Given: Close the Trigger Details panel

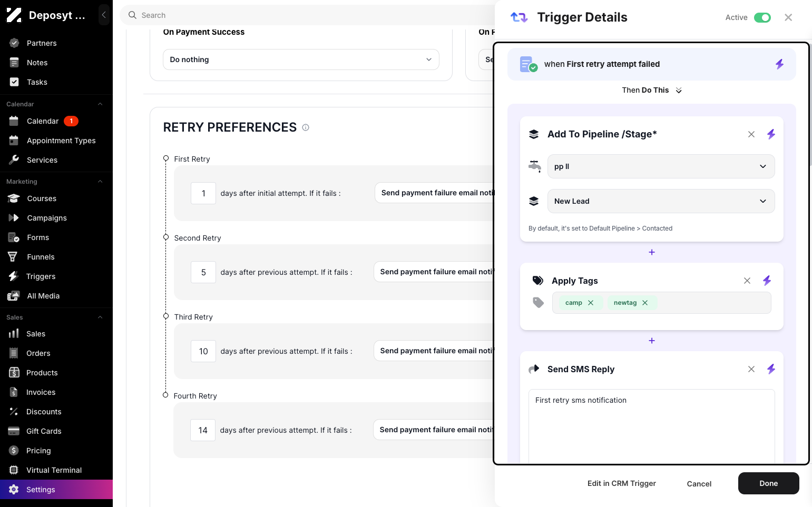Looking at the screenshot, I should pos(788,17).
